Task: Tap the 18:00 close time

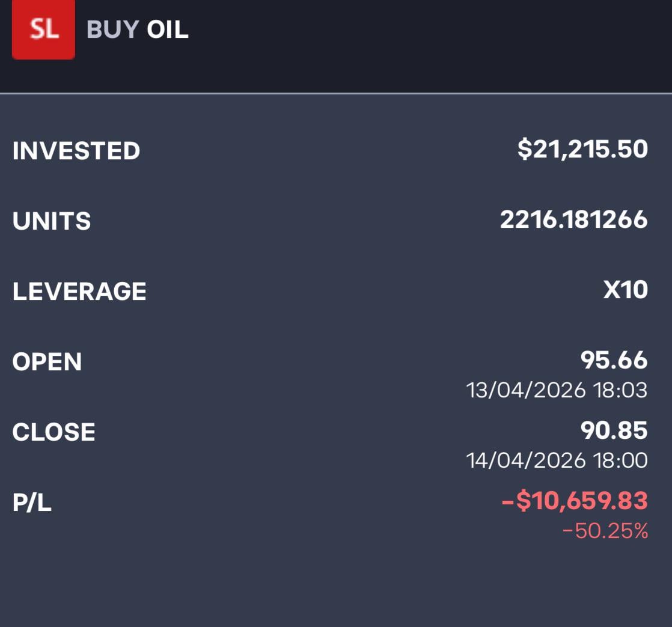Action: click(620, 461)
